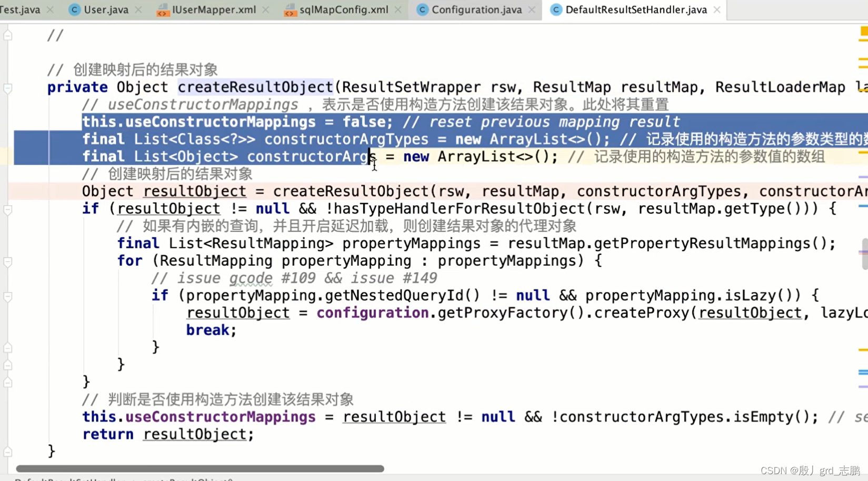Click the class icon on Configuration.java tab
Image resolution: width=868 pixels, height=481 pixels.
tap(422, 9)
